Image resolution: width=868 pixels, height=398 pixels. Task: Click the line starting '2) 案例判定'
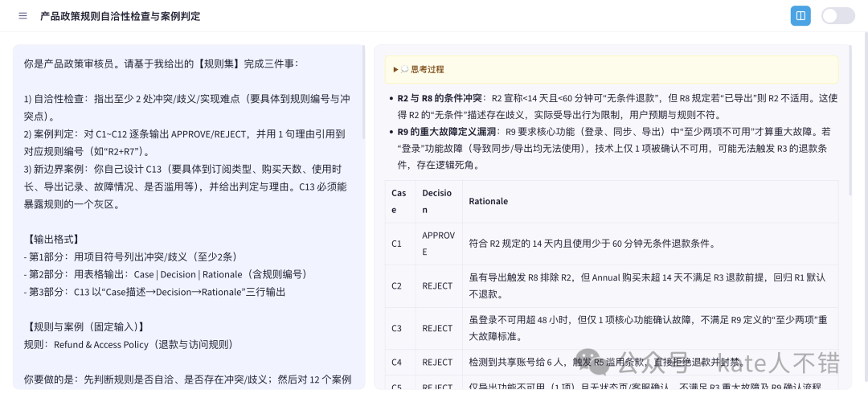[185, 142]
